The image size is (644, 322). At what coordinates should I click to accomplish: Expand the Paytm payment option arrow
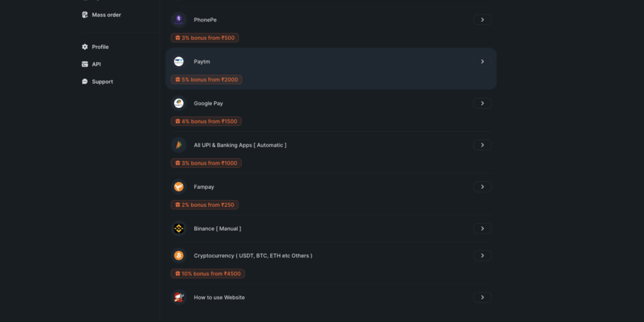[x=482, y=61]
